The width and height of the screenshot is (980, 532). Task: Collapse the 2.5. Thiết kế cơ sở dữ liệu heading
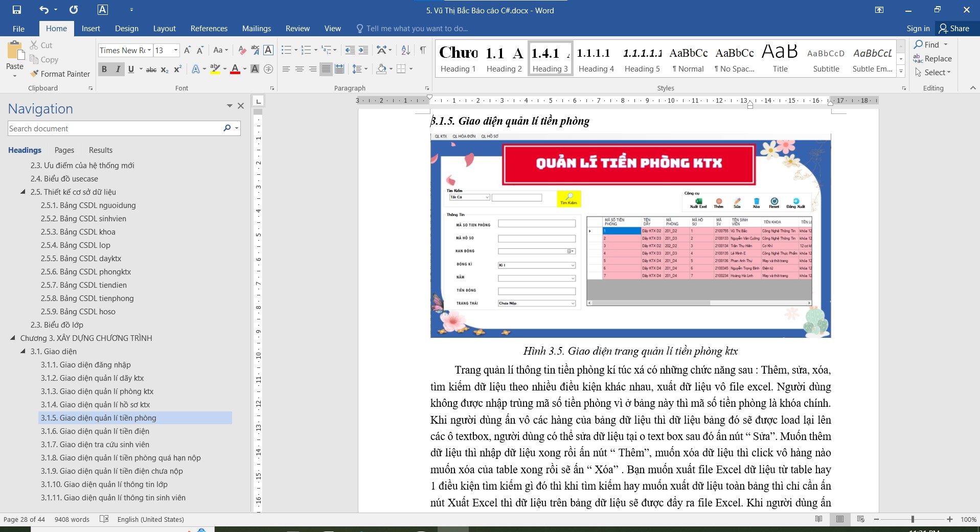coord(23,192)
